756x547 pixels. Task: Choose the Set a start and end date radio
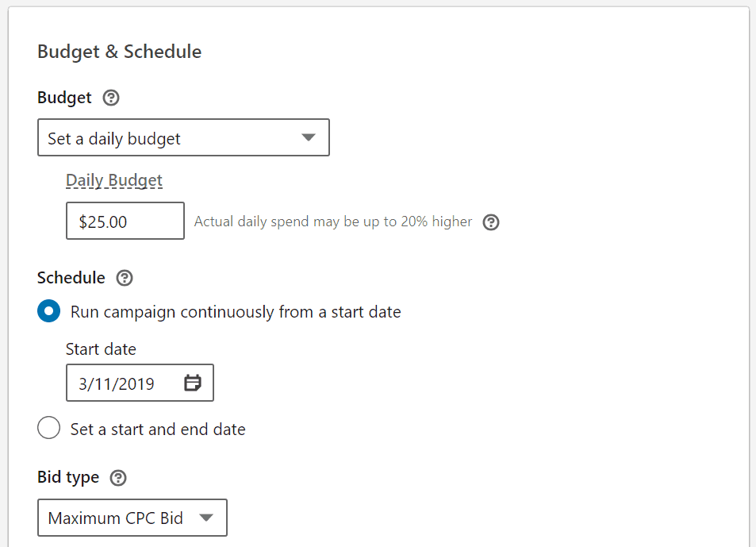(48, 428)
